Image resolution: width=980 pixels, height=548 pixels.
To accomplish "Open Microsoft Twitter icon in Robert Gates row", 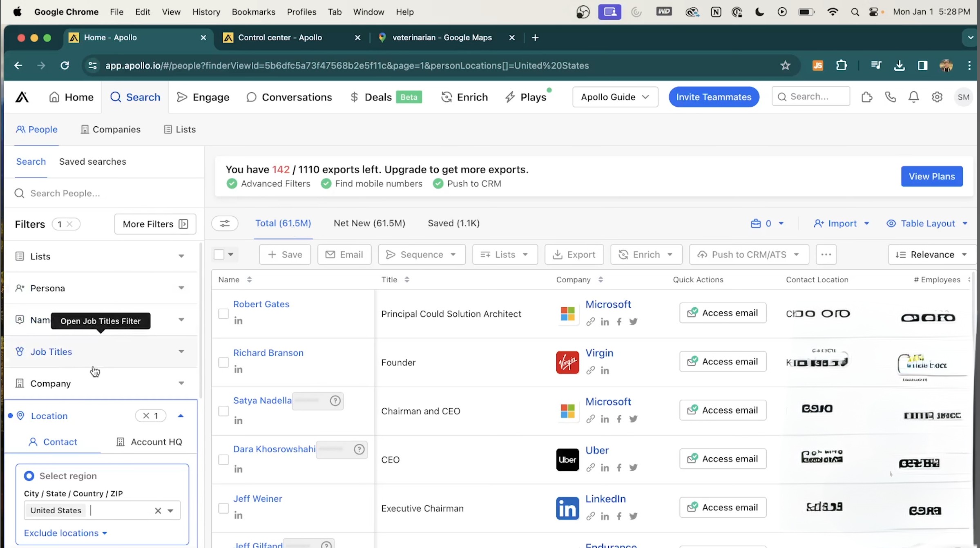I will pos(633,322).
